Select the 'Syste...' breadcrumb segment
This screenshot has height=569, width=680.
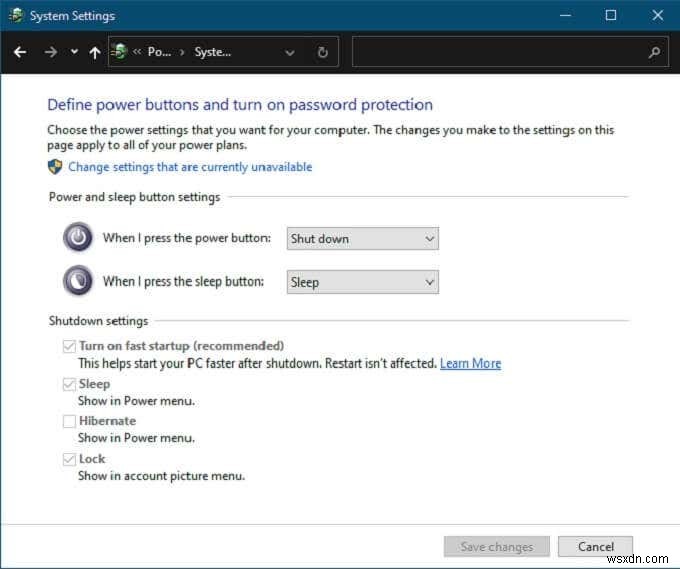[212, 52]
